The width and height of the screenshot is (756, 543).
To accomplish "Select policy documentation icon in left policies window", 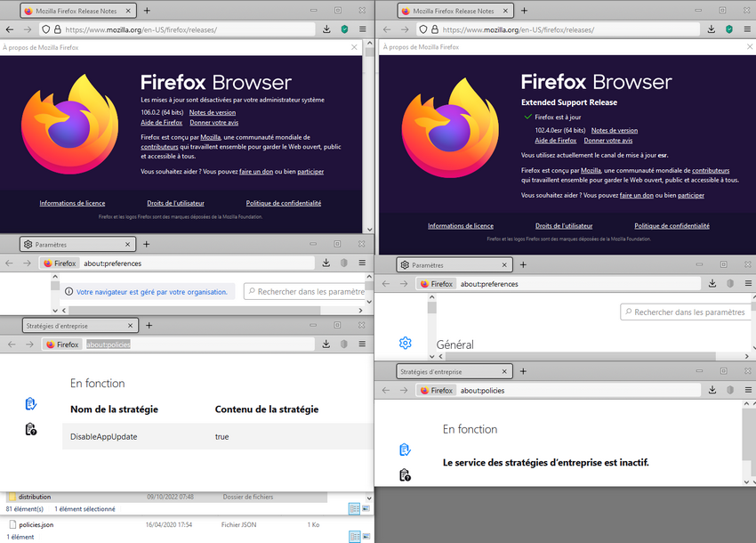I will tap(31, 429).
